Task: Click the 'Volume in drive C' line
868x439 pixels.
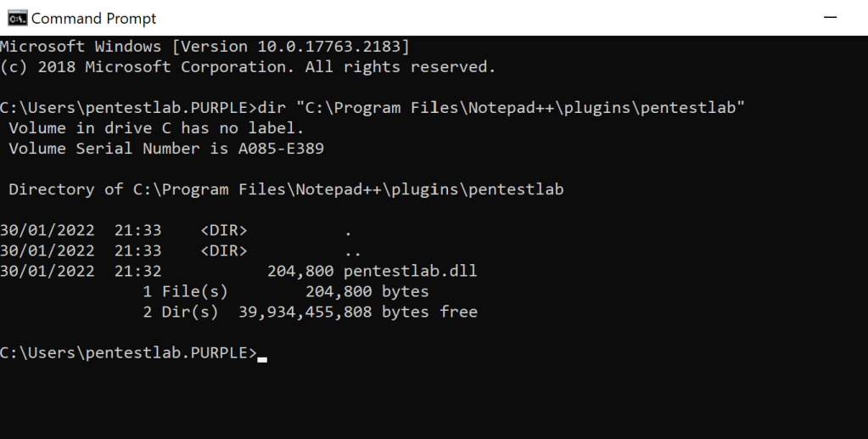Action: (x=156, y=128)
